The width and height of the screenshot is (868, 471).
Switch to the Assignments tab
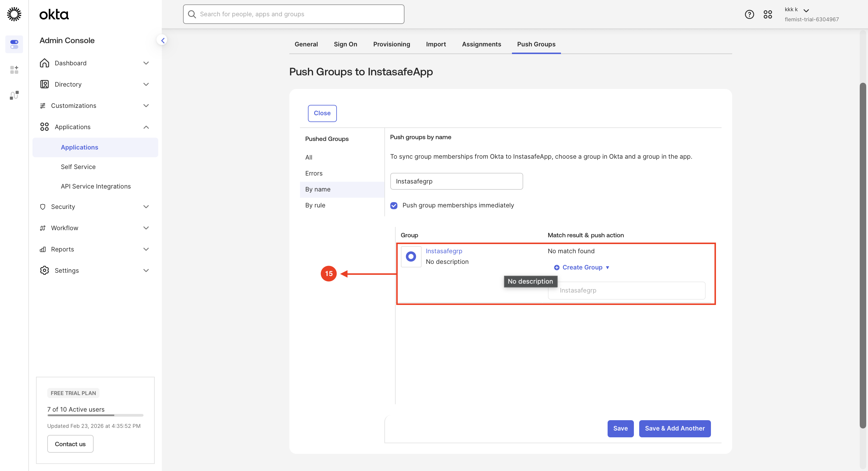481,44
